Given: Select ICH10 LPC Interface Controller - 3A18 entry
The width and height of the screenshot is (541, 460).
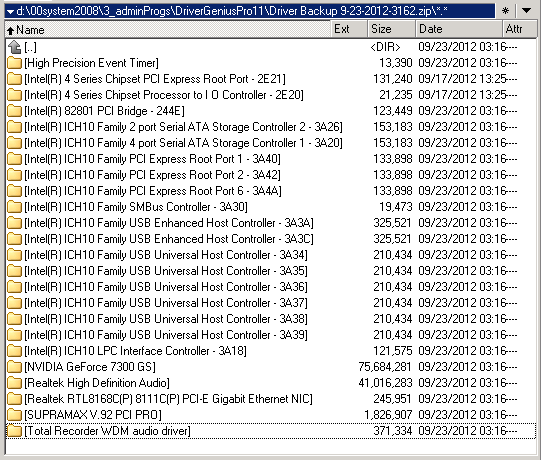Looking at the screenshot, I should (x=271, y=351).
